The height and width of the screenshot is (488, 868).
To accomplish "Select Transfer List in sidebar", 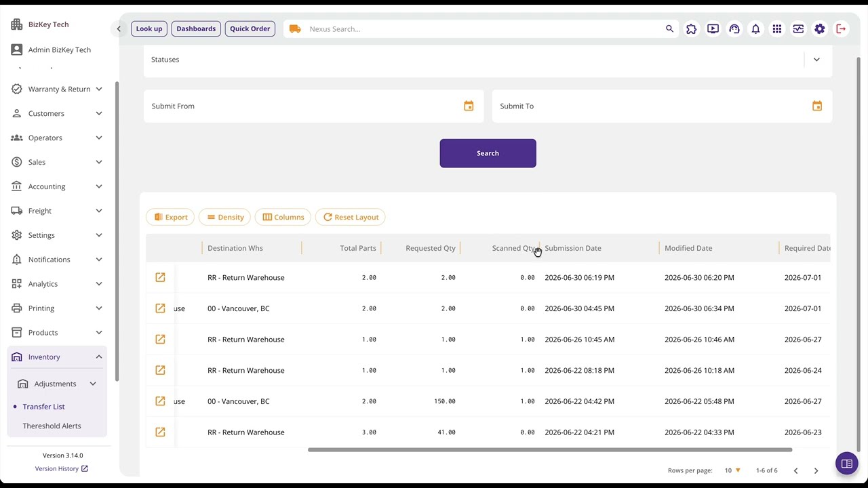I will [x=43, y=407].
